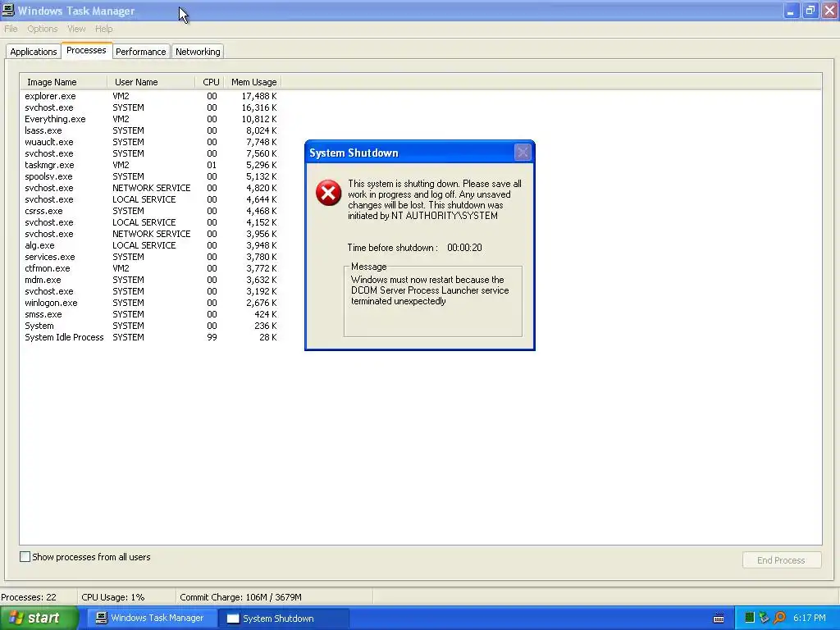The width and height of the screenshot is (840, 630).
Task: Switch to the Networking tab
Action: pyautogui.click(x=198, y=52)
